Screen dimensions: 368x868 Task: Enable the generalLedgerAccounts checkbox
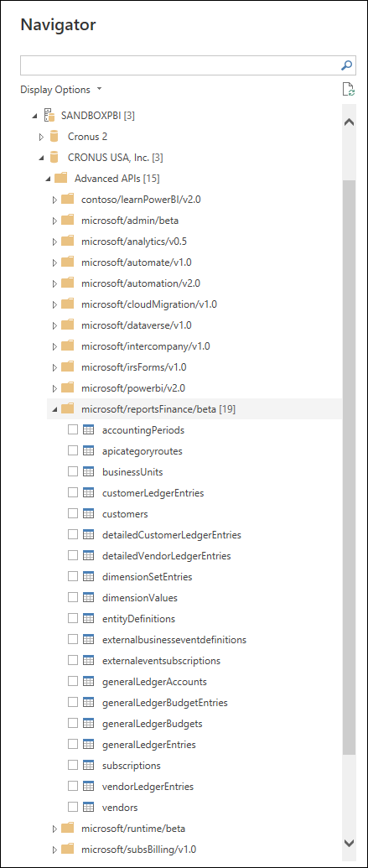tap(73, 682)
